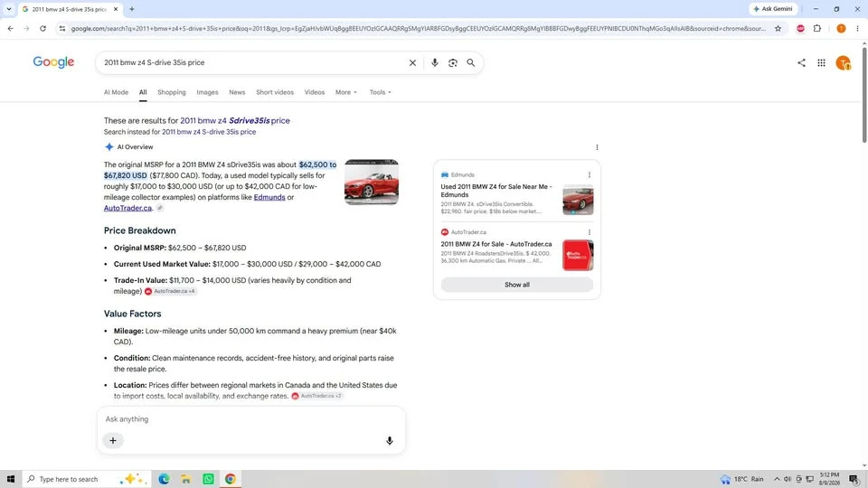
Task: Click link icon after AutoTrader.ca
Action: coord(159,208)
